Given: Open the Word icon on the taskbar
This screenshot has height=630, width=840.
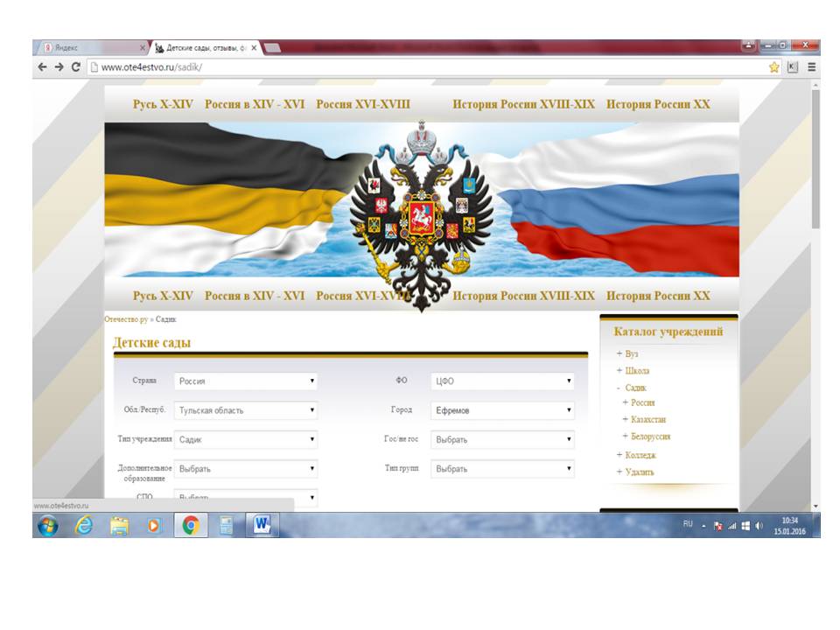Looking at the screenshot, I should pos(262,526).
